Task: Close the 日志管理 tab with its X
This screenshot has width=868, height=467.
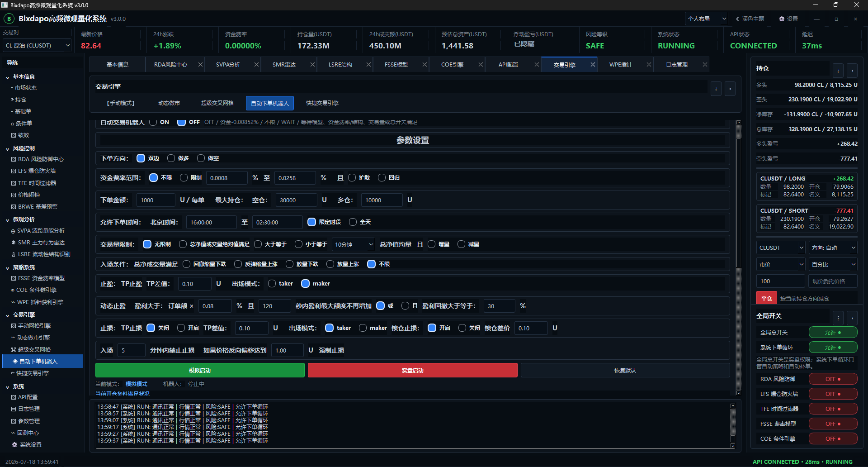Action: point(705,65)
